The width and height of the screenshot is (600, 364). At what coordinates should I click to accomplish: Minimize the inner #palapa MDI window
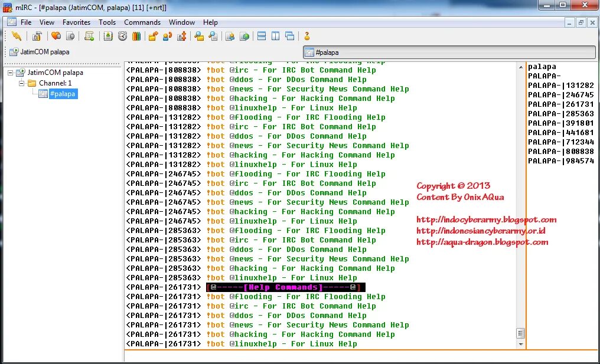[569, 22]
